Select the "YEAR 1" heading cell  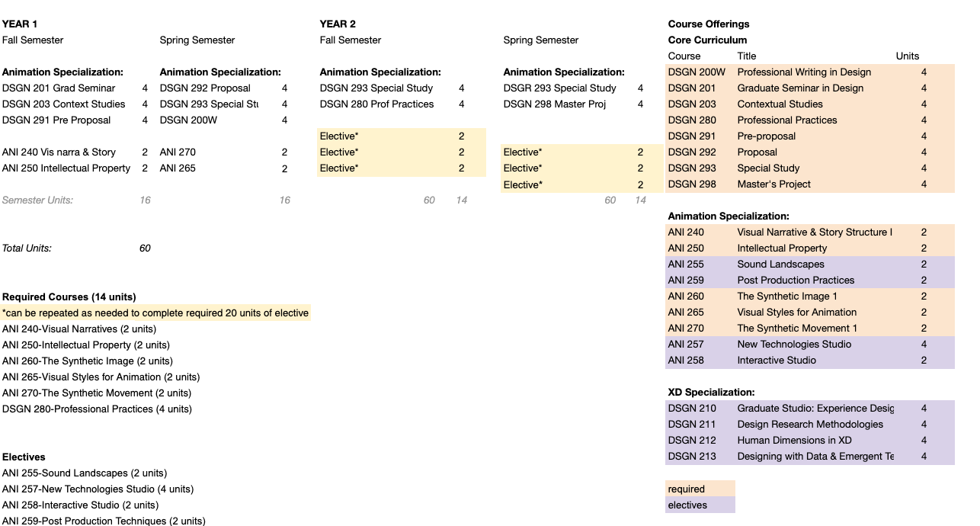[x=21, y=24]
